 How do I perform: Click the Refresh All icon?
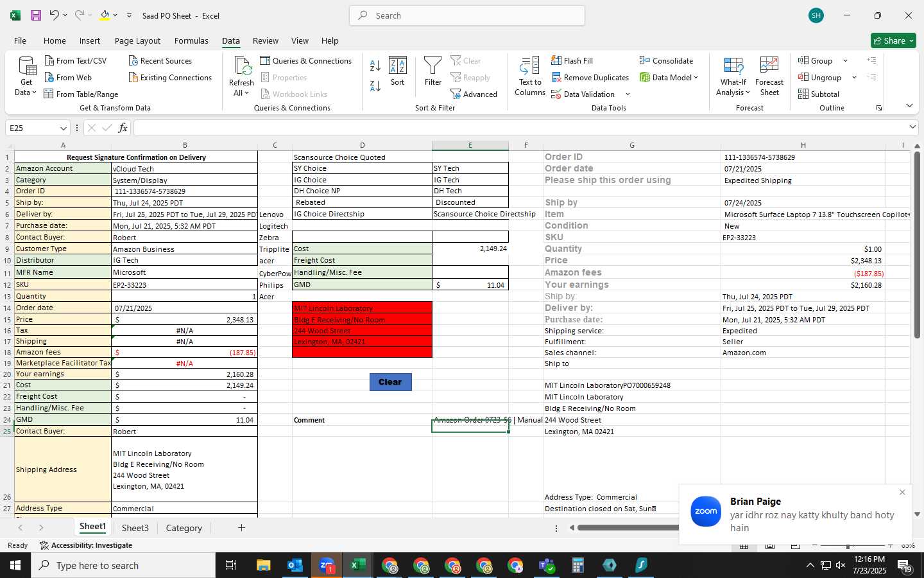[x=242, y=66]
